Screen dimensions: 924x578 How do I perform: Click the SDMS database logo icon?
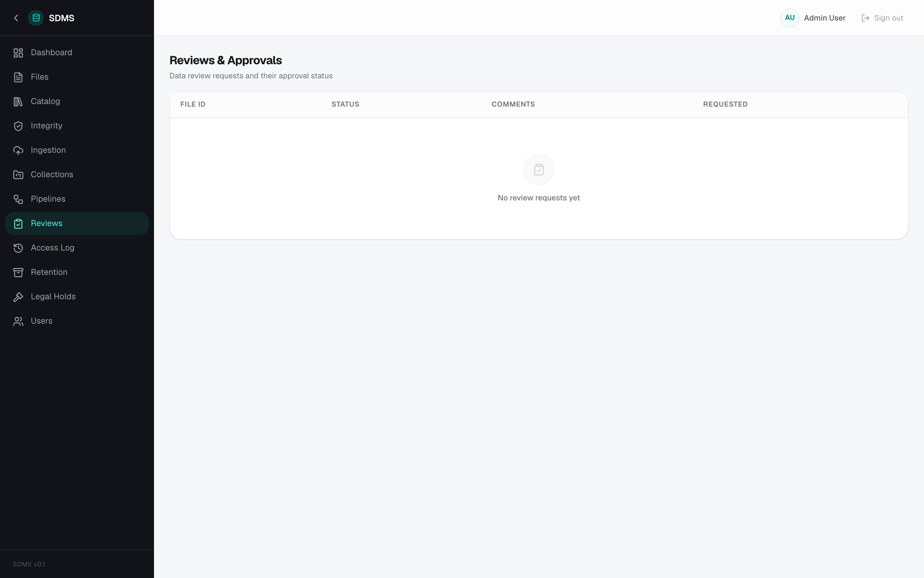36,18
